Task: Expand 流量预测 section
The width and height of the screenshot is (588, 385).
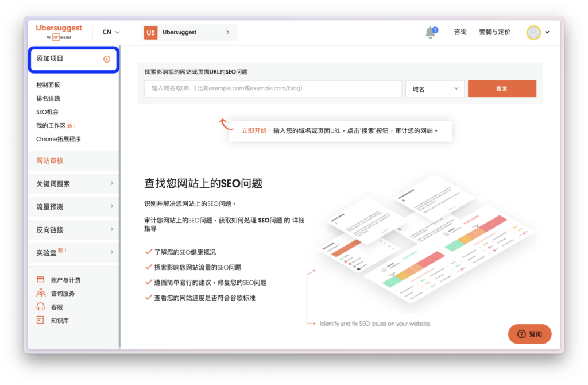Action: [73, 206]
